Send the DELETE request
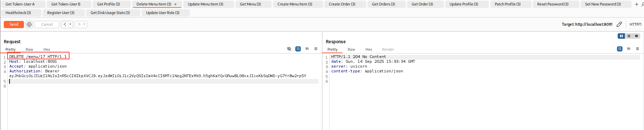This screenshot has height=130, width=644. click(x=14, y=24)
